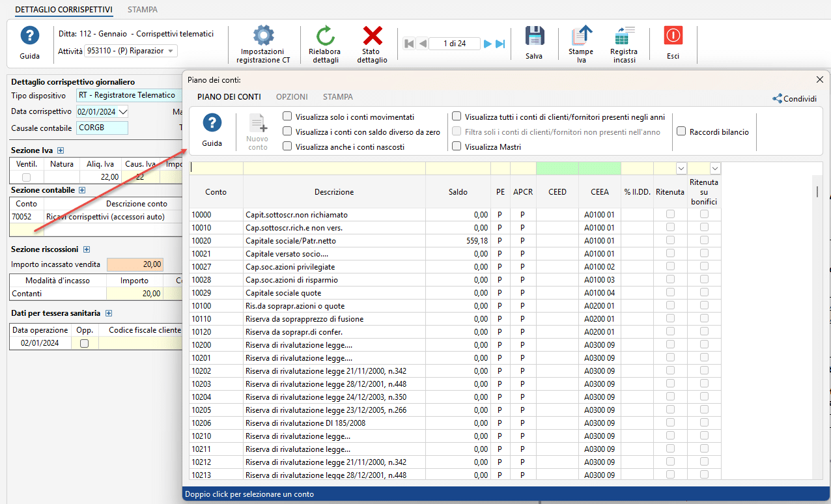Click the Condividi share icon
The width and height of the screenshot is (831, 504).
778,99
